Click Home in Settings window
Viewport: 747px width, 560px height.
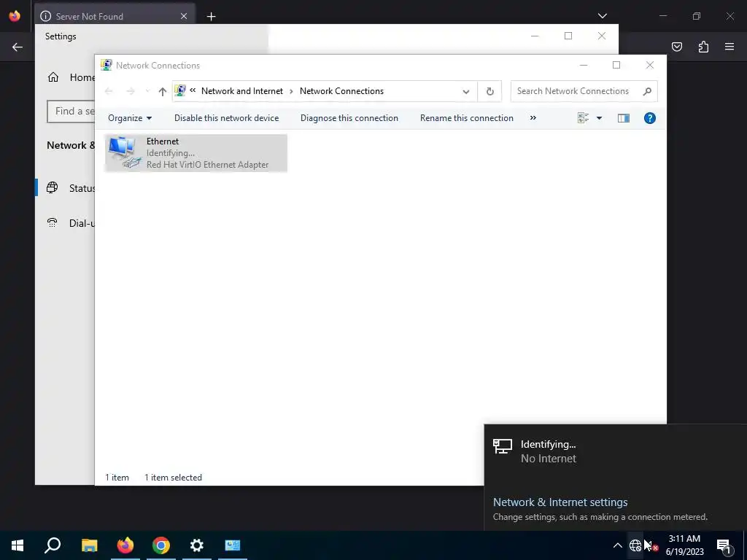[71, 77]
